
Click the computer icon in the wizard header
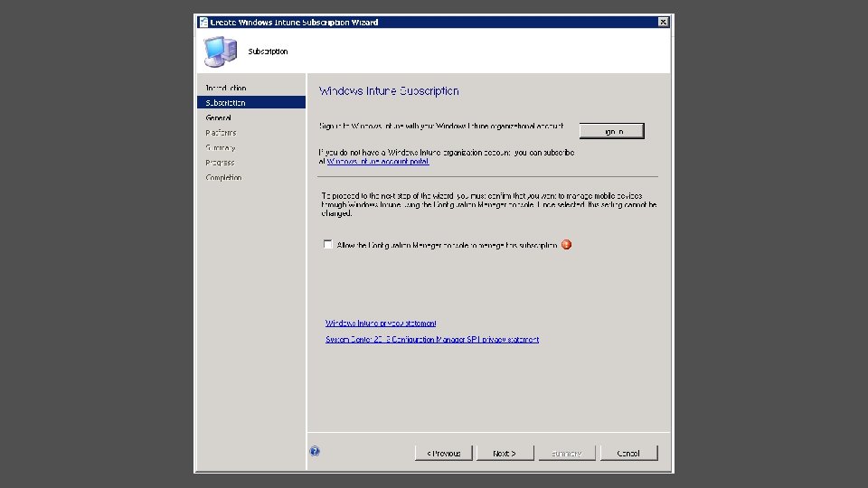click(x=221, y=52)
